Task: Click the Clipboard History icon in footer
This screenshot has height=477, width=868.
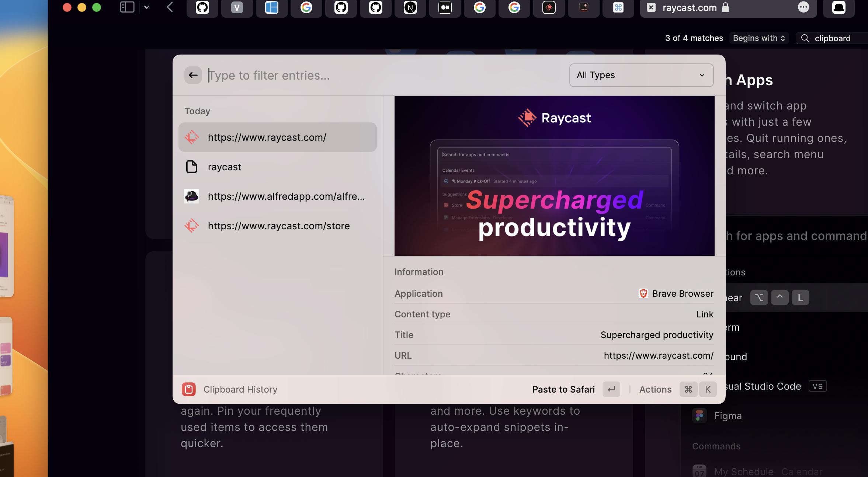Action: tap(189, 389)
